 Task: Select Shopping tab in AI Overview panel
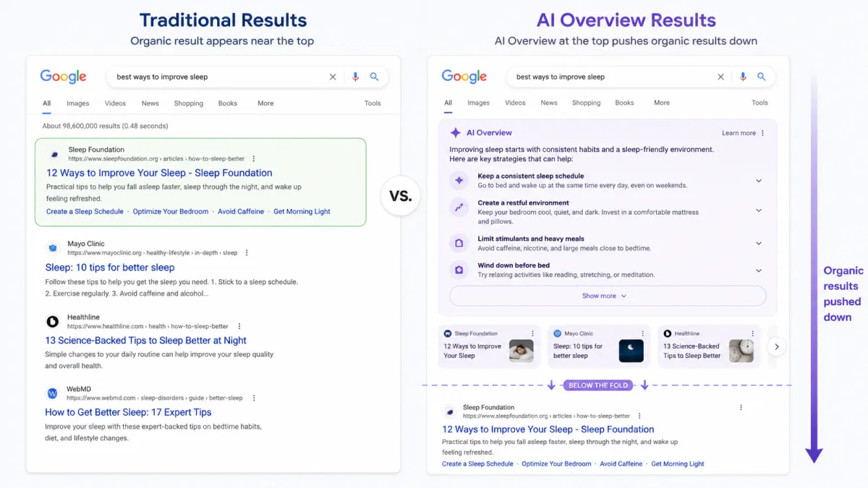(586, 103)
